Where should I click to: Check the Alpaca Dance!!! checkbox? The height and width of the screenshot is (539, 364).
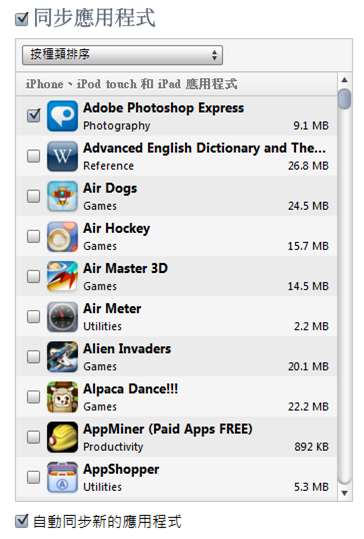point(33,397)
